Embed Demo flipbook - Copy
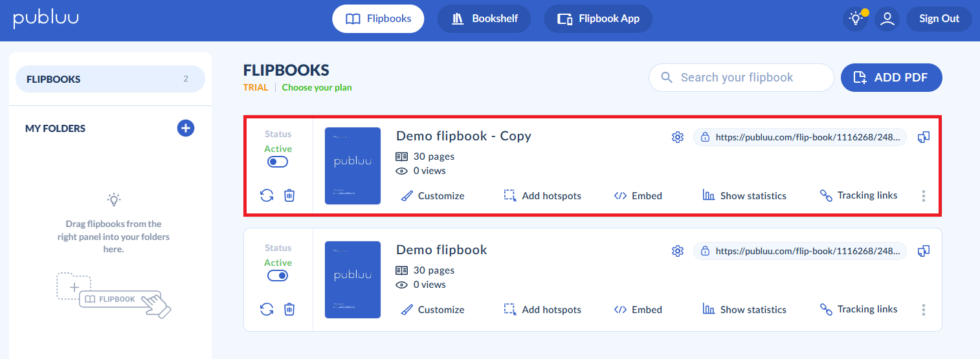This screenshot has height=359, width=980. 638,195
